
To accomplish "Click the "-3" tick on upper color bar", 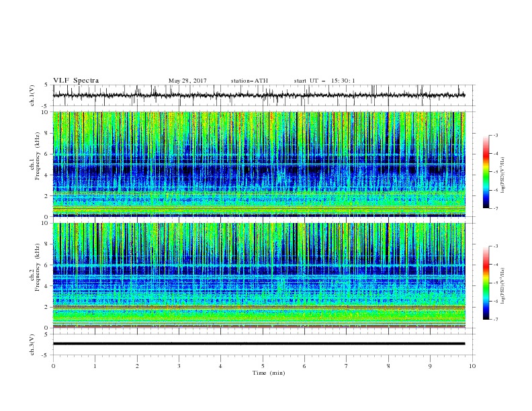I will click(495, 135).
